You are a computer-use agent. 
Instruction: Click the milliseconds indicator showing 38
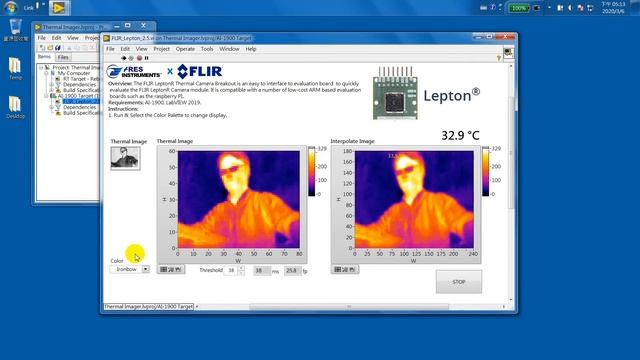tap(262, 270)
